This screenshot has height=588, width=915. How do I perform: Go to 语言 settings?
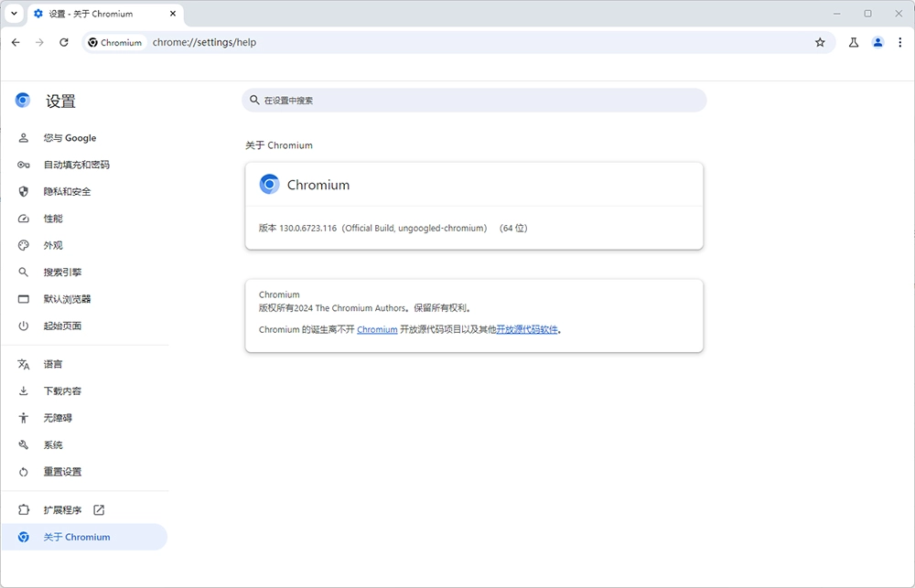pos(84,365)
